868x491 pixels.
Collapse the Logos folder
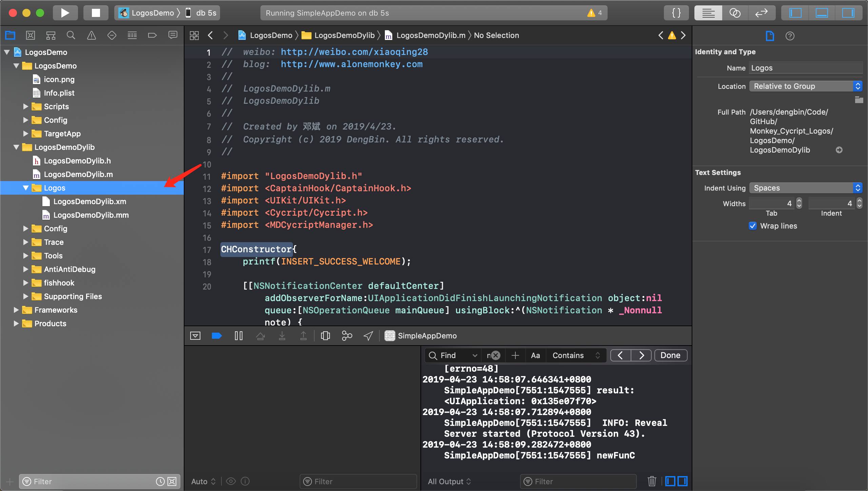click(26, 188)
